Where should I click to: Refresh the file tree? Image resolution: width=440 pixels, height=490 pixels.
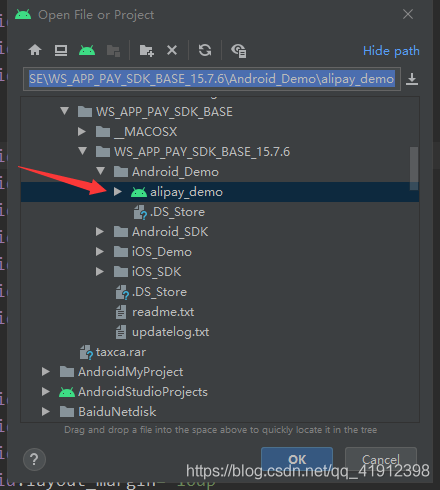click(x=205, y=50)
